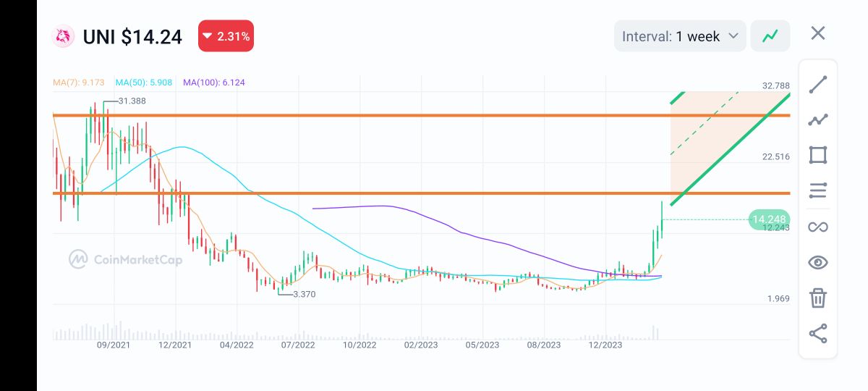Click the red 2.31% change badge
Screen dimensions: 868x391
pos(226,36)
